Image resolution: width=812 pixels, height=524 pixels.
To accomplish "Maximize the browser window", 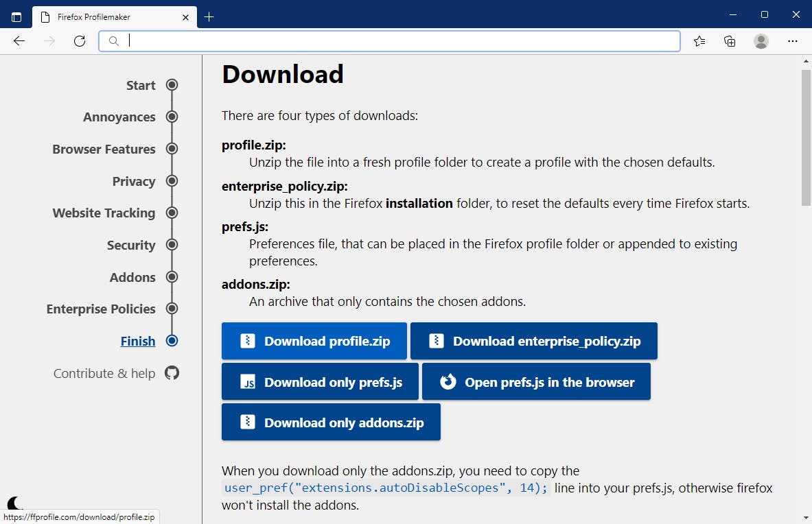I will click(x=765, y=14).
